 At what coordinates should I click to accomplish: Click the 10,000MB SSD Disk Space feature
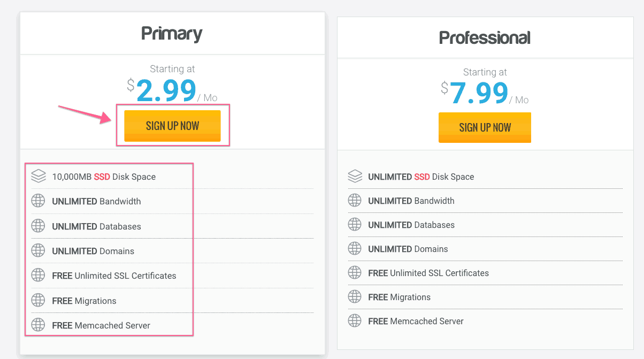coord(104,177)
